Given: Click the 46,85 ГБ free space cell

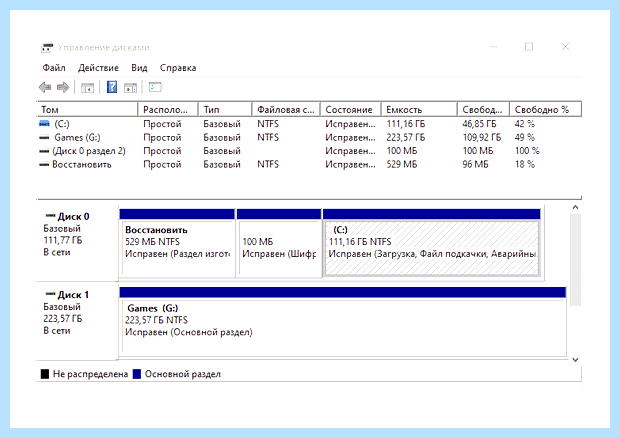Looking at the screenshot, I should point(479,124).
